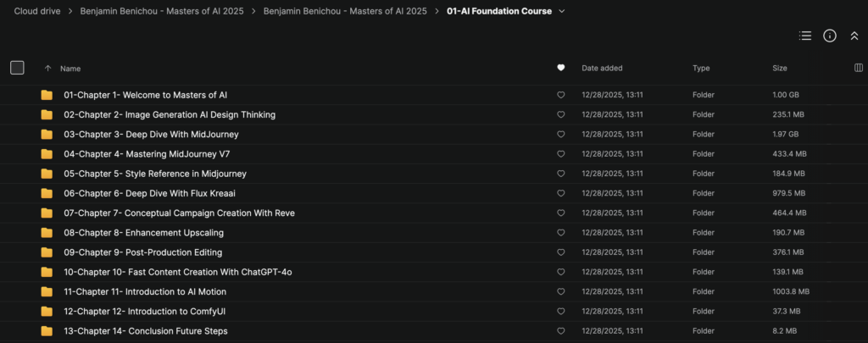The image size is (868, 343).
Task: Favorite the Welcome to Masters of AI folder
Action: [561, 95]
